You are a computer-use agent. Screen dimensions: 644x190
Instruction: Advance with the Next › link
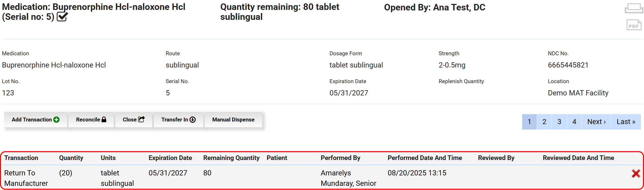(x=596, y=122)
